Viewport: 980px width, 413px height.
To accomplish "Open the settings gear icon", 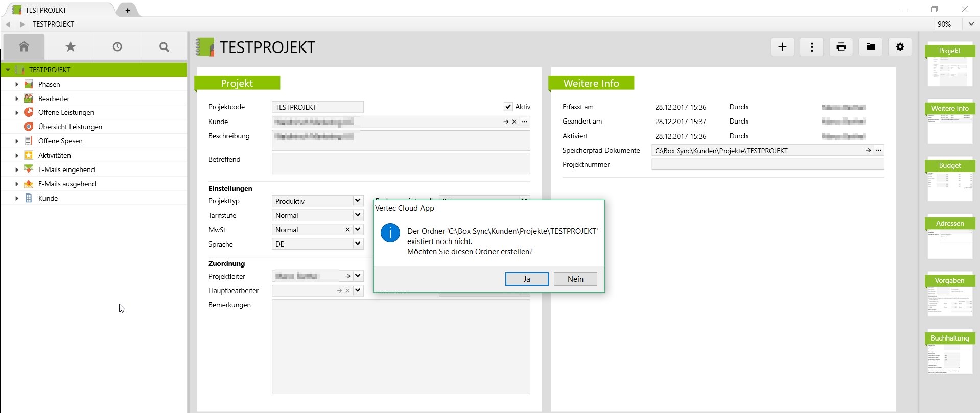I will click(900, 47).
